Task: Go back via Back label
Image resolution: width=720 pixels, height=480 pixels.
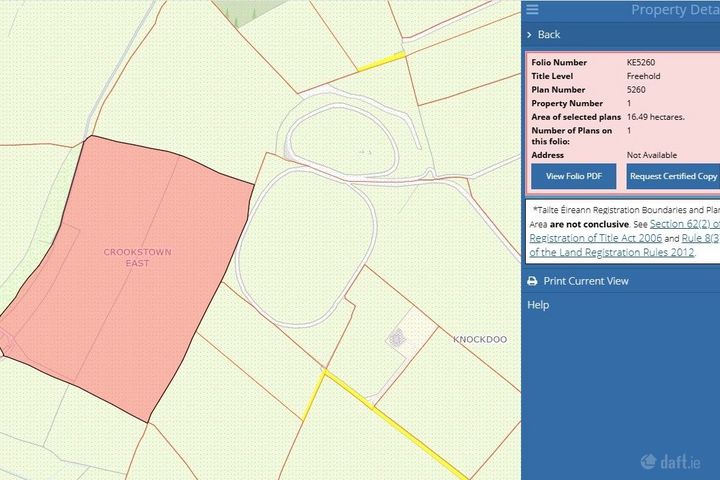Action: point(549,34)
